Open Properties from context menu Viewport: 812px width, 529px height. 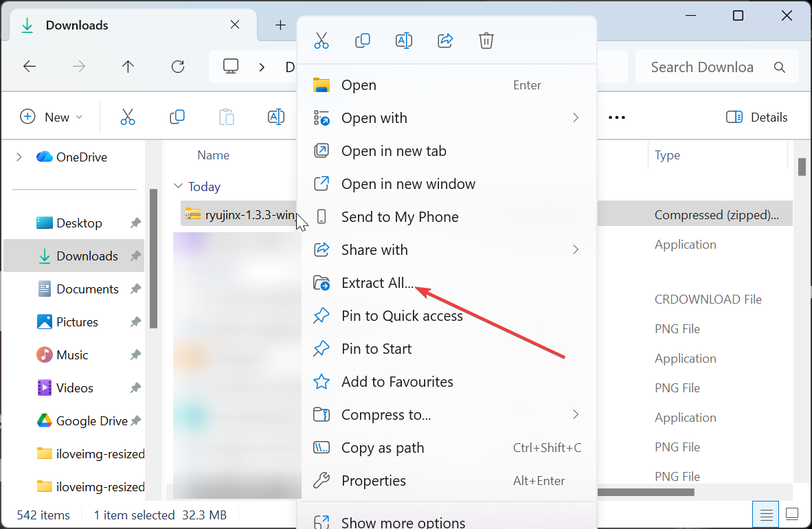[449, 481]
